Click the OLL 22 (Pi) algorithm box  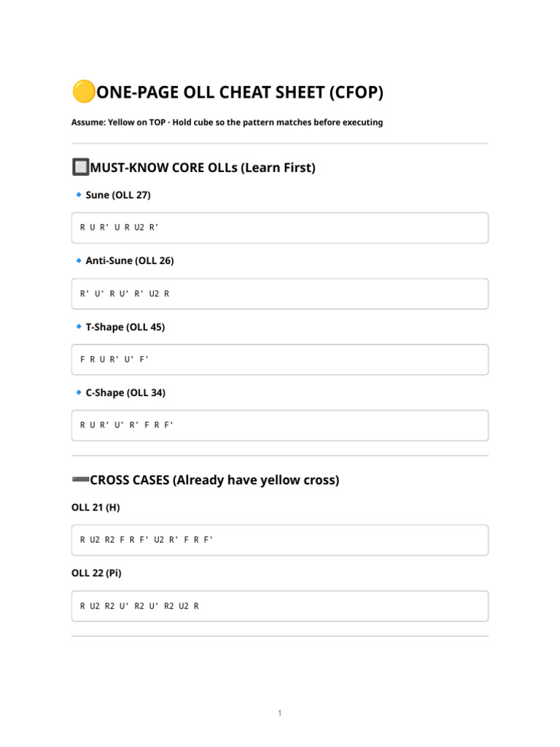coord(280,605)
